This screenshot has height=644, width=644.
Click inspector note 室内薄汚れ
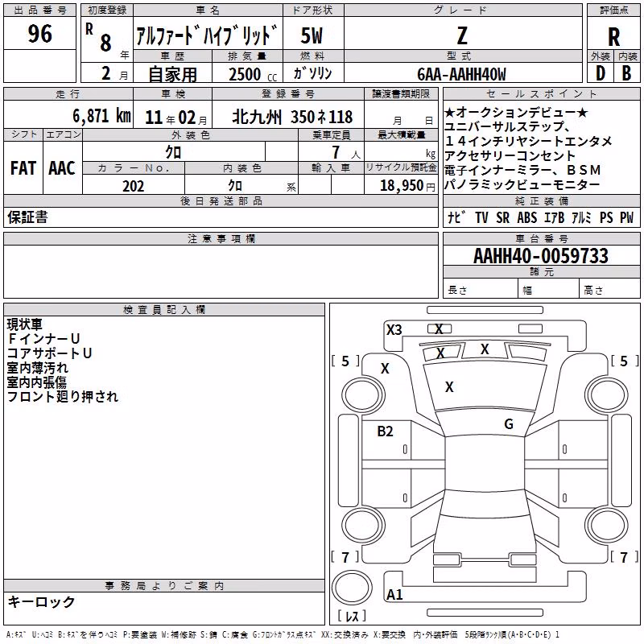[x=38, y=368]
